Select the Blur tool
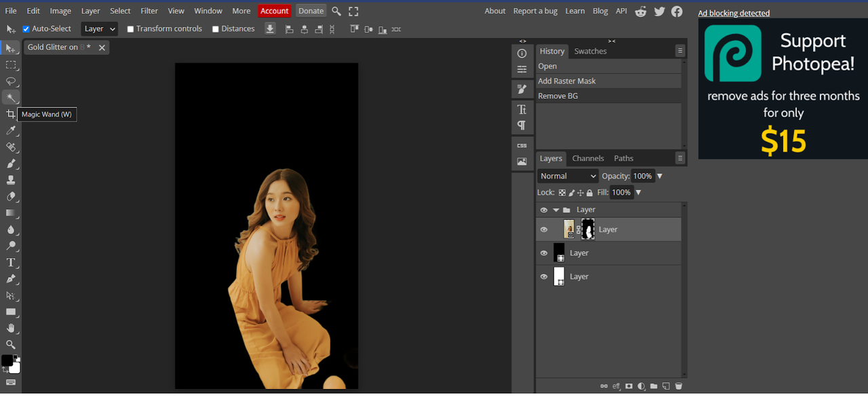 [11, 229]
